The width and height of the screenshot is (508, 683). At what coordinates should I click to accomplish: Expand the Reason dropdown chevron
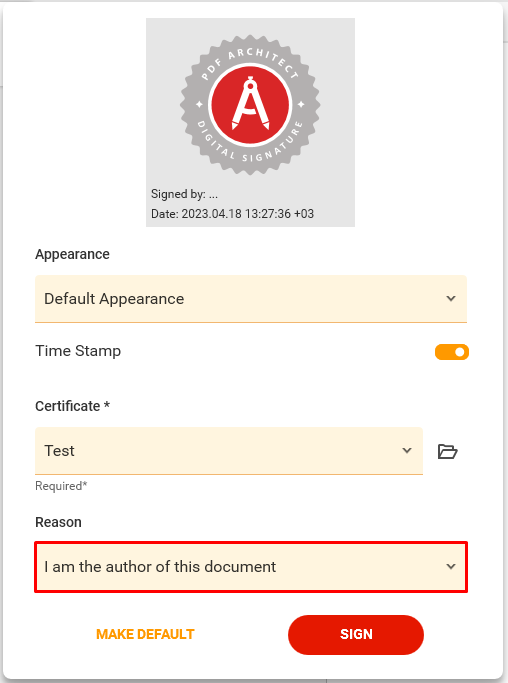[451, 567]
